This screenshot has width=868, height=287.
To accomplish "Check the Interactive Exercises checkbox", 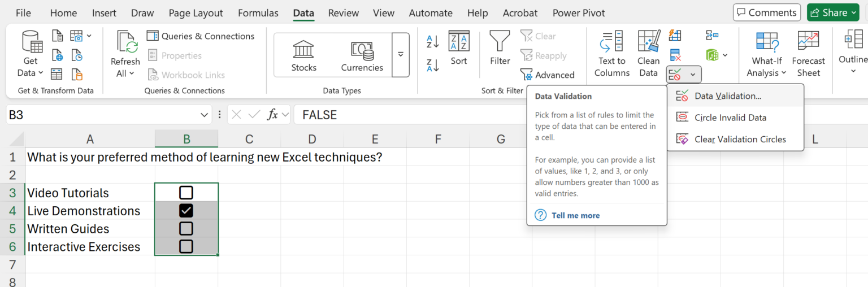I will click(x=186, y=246).
